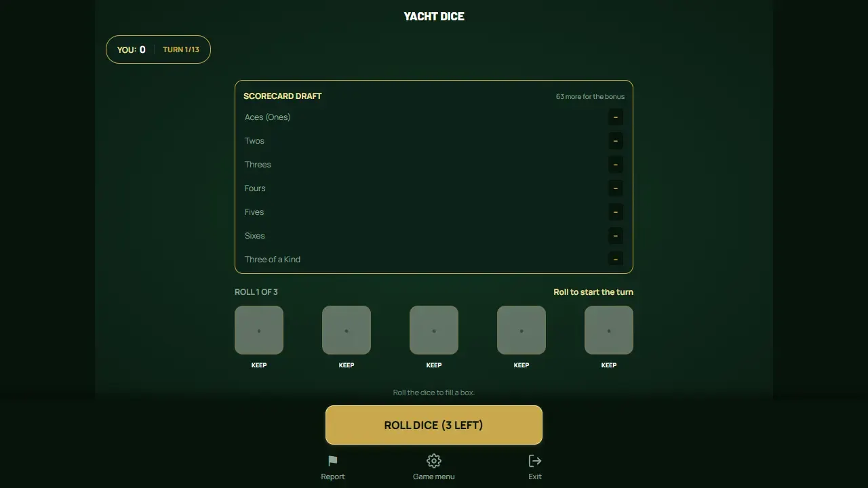Toggle KEEP under the fifth die
This screenshot has height=488, width=868.
(609, 365)
